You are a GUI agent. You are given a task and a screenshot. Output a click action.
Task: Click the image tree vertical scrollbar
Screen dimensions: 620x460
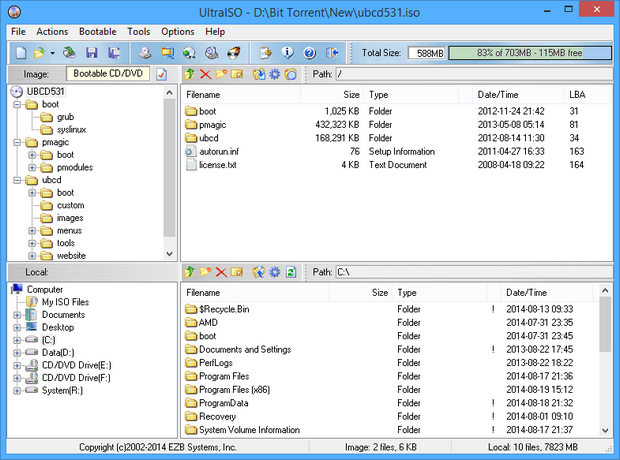click(169, 168)
